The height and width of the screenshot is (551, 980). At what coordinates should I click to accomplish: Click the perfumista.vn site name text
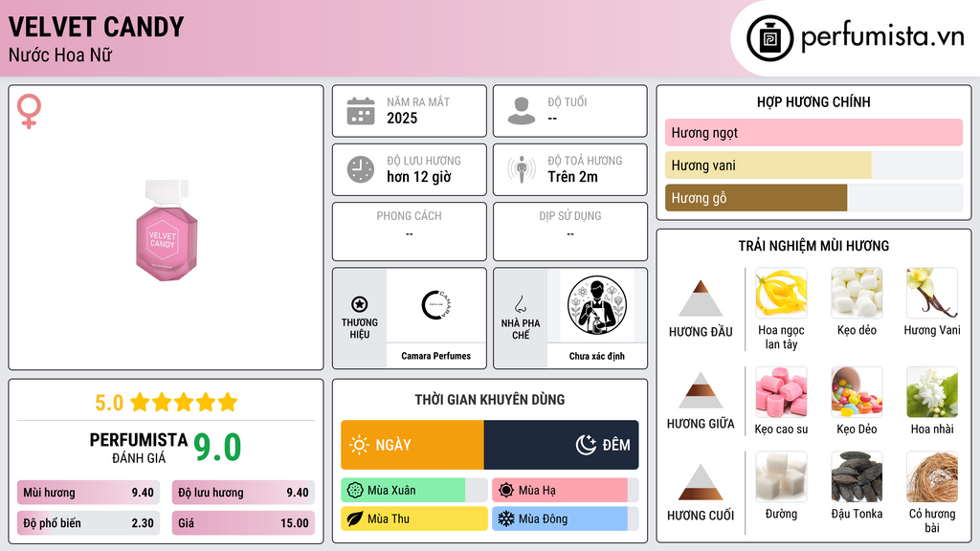[882, 36]
